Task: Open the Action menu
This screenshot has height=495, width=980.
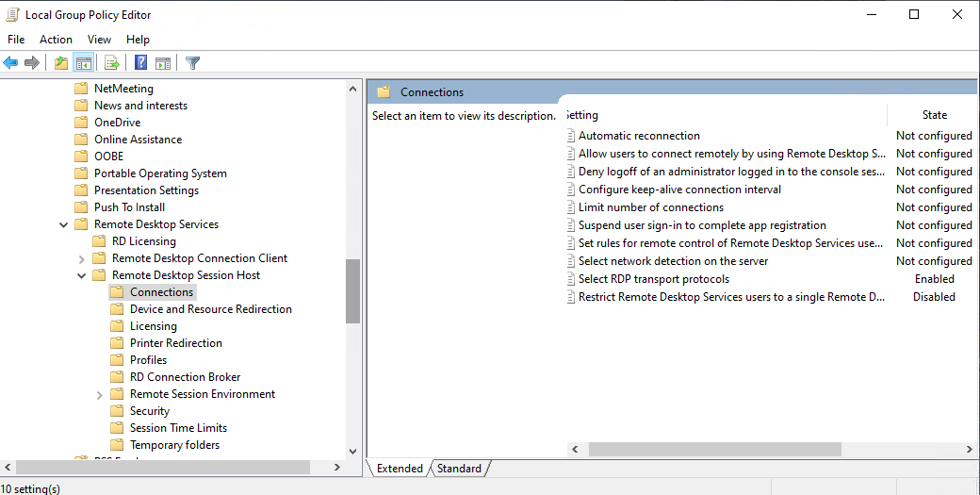Action: point(56,40)
